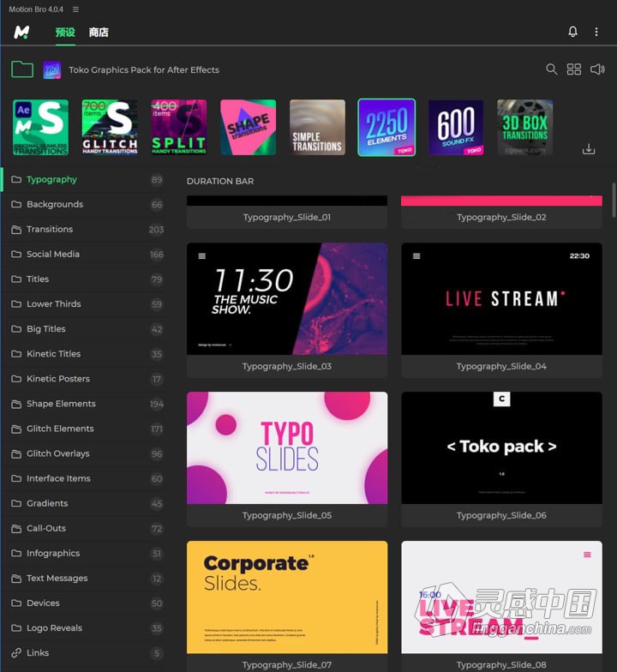Open the hamburger menu next to Motion Bro title
617x672 pixels.
tap(75, 9)
